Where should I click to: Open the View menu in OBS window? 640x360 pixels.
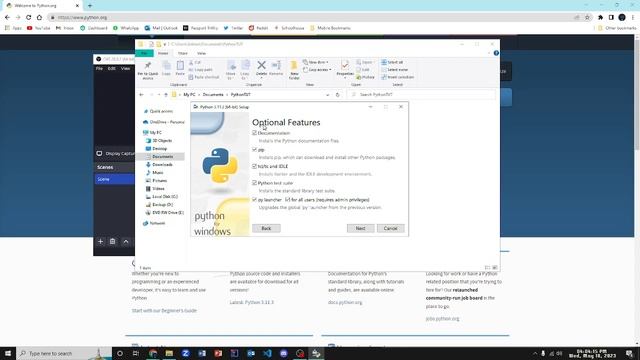coord(125,69)
